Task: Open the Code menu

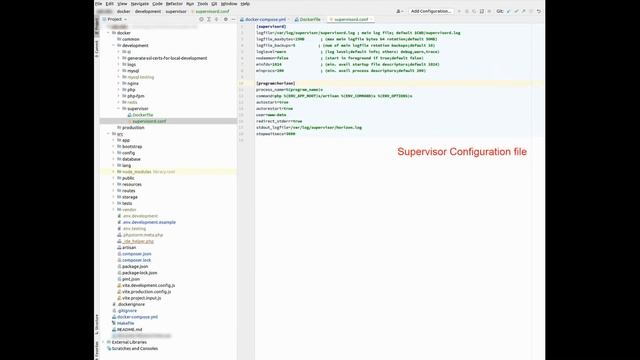Action: point(157,4)
